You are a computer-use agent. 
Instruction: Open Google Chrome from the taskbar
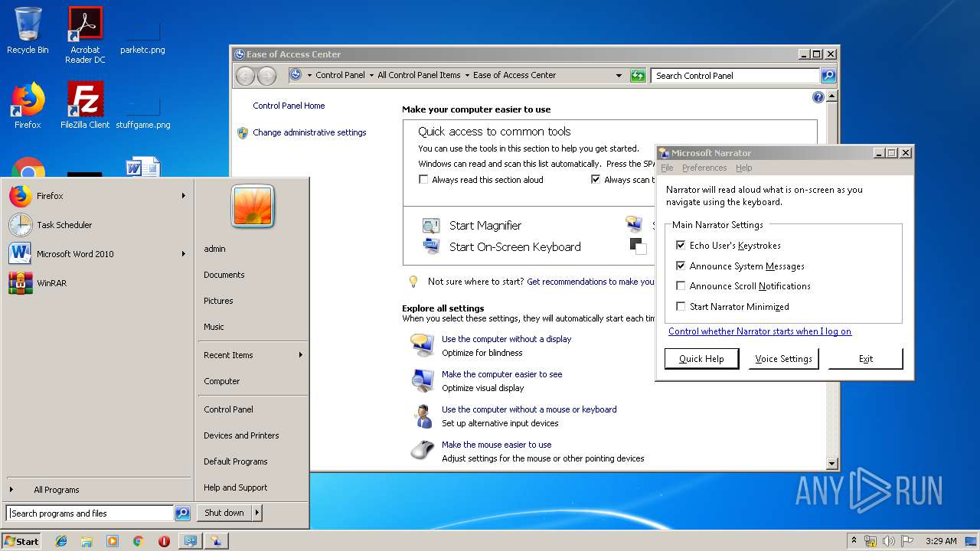click(x=138, y=541)
